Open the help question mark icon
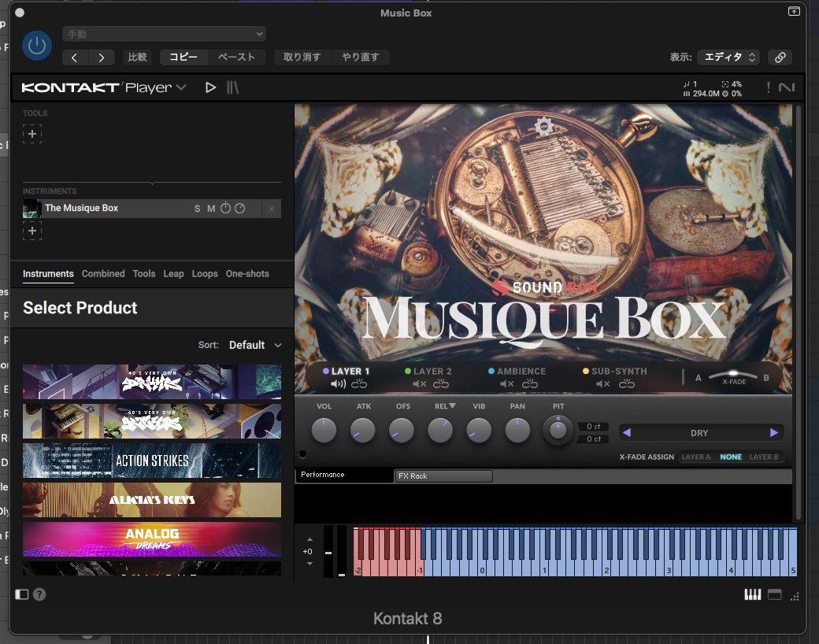Image resolution: width=819 pixels, height=644 pixels. [x=39, y=594]
